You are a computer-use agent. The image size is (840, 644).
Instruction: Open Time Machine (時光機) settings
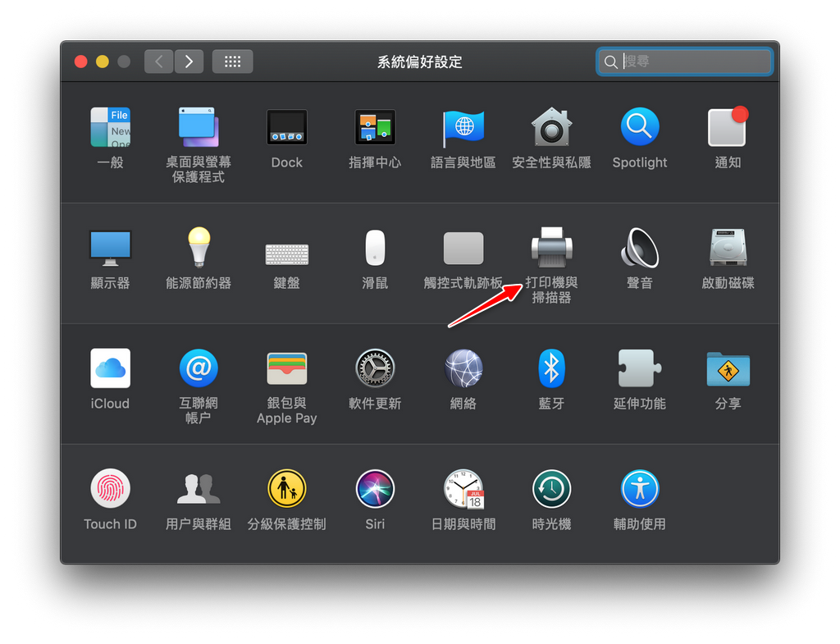(x=551, y=490)
